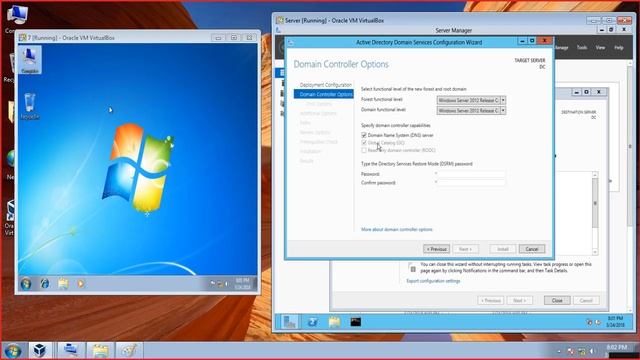The image size is (640, 360).
Task: Click Previous button in AD DS wizard
Action: coord(436,249)
